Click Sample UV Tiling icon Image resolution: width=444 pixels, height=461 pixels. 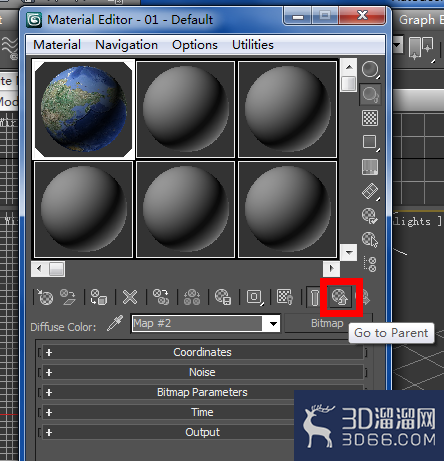click(x=370, y=142)
